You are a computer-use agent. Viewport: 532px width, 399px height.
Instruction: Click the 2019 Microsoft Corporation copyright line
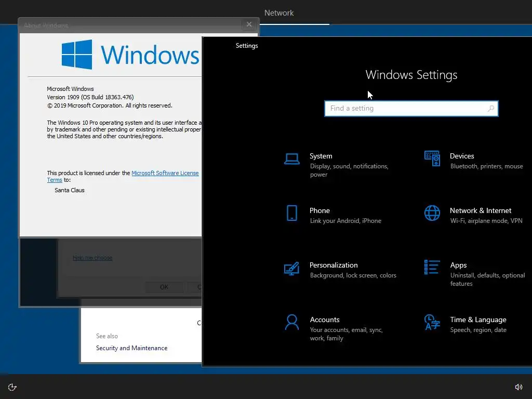[x=110, y=105]
